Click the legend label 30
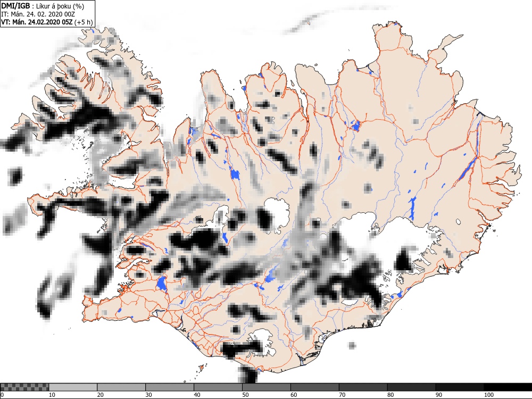Image resolution: width=532 pixels, height=399 pixels. point(148,395)
